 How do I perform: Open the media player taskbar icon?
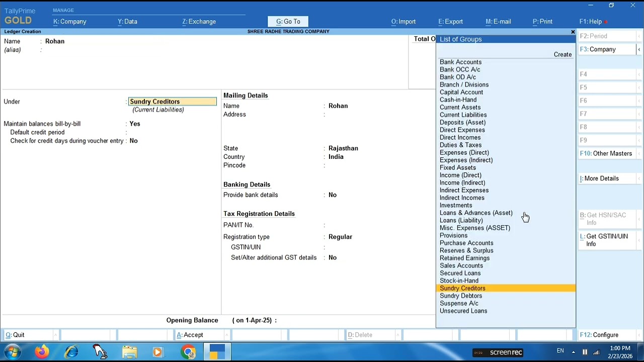click(x=158, y=352)
